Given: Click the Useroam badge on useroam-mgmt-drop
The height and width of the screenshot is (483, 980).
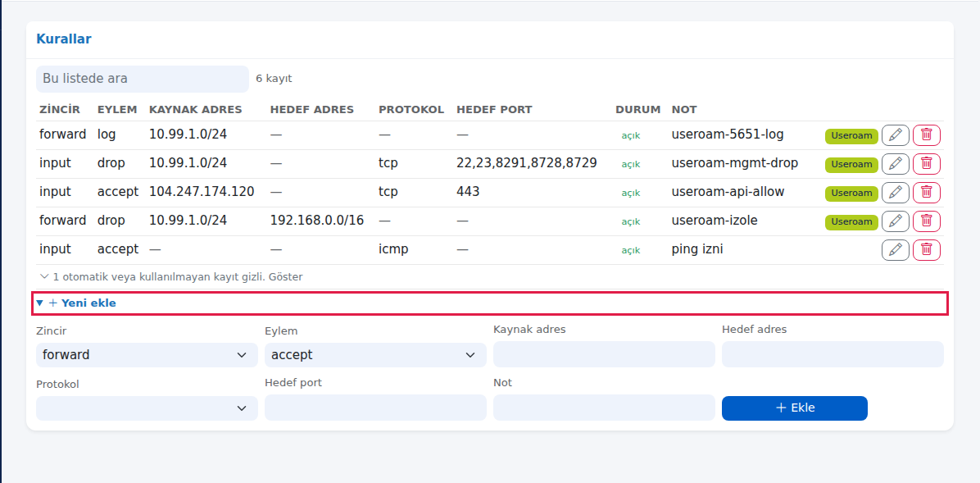Looking at the screenshot, I should pos(851,165).
